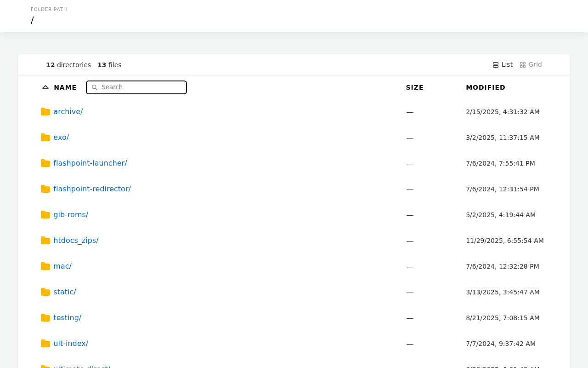Click the size dash in static row
Viewport: 588px width, 368px height.
click(x=410, y=293)
